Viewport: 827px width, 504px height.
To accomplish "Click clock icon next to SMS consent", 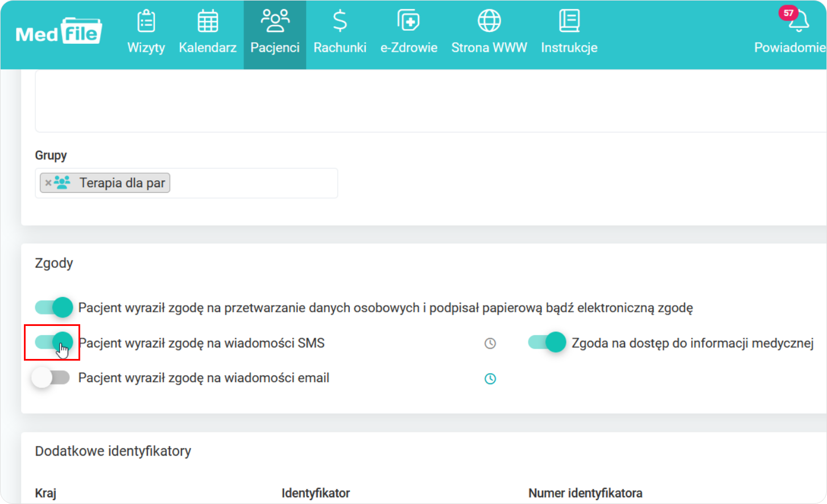I will tap(490, 344).
